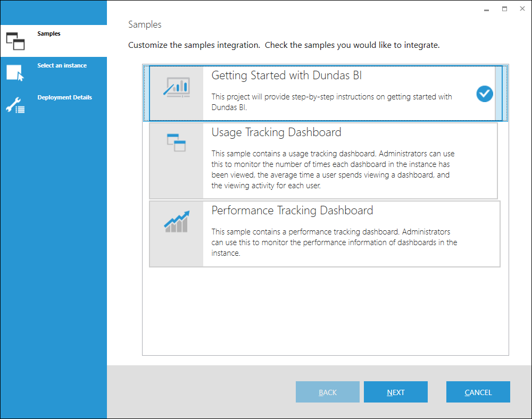Go to Deployment Details step
This screenshot has height=419, width=532.
[x=54, y=105]
